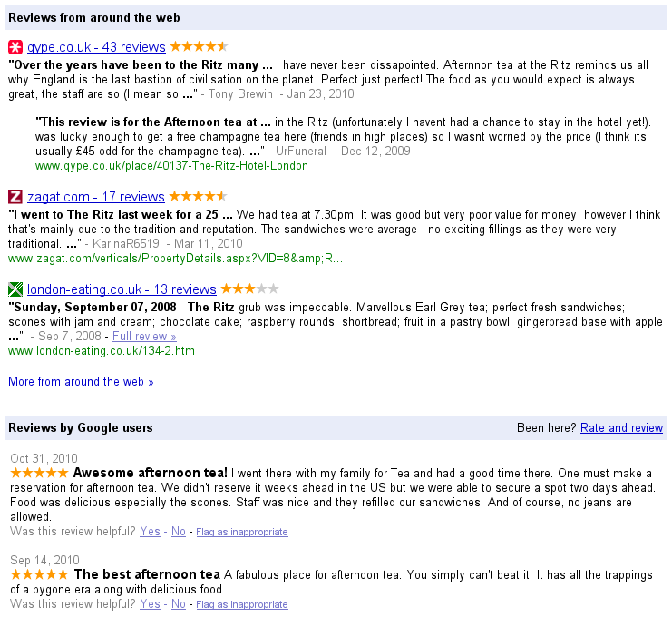
Task: Expand More from around the web »
Action: tap(81, 382)
